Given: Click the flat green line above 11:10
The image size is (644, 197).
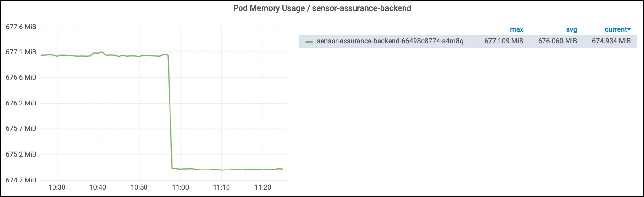Looking at the screenshot, I should tap(221, 170).
